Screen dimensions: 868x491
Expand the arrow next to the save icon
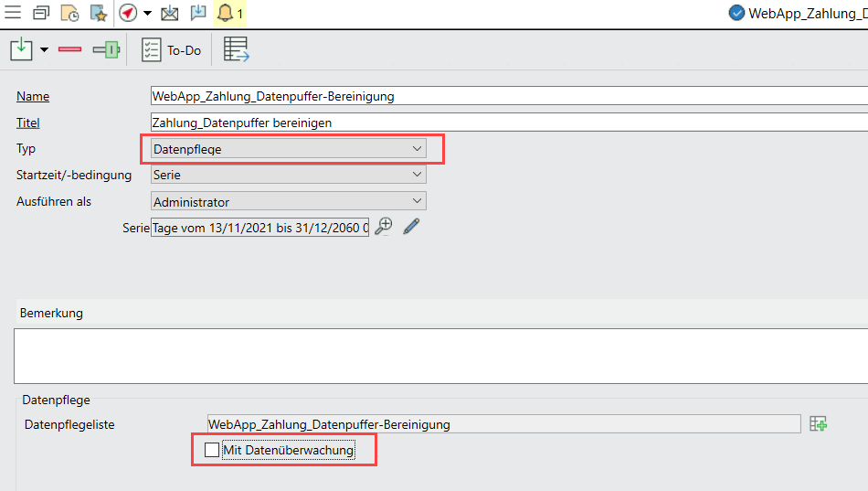[44, 50]
